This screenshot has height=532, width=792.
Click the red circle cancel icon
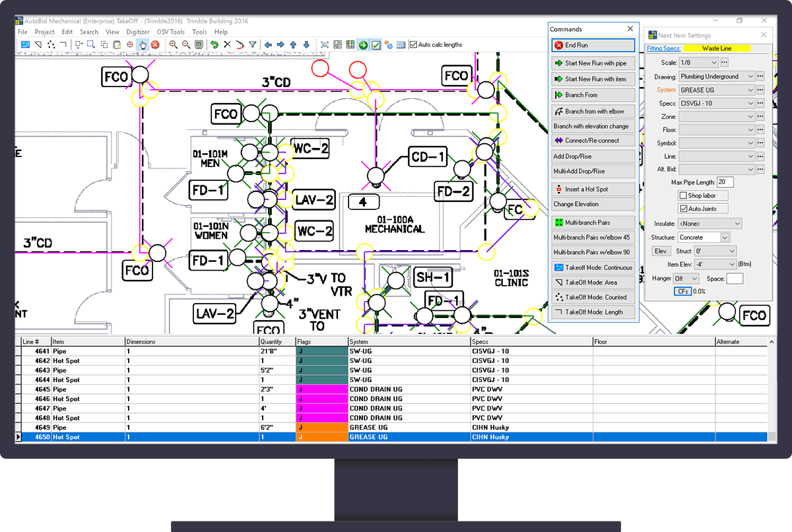pos(155,45)
